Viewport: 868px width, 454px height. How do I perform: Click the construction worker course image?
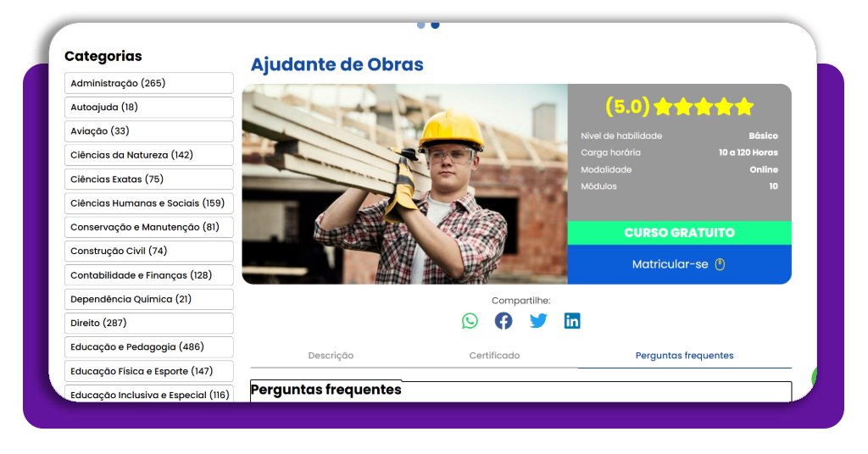coord(404,184)
